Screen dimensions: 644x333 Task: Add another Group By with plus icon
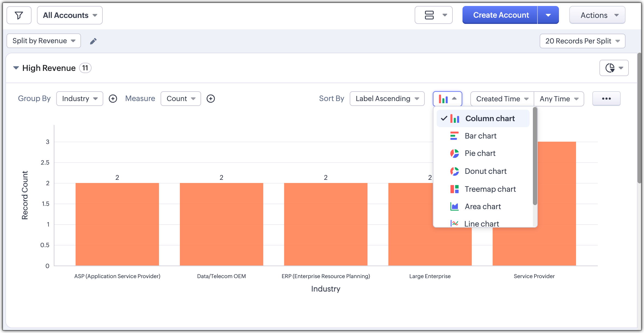pos(113,99)
